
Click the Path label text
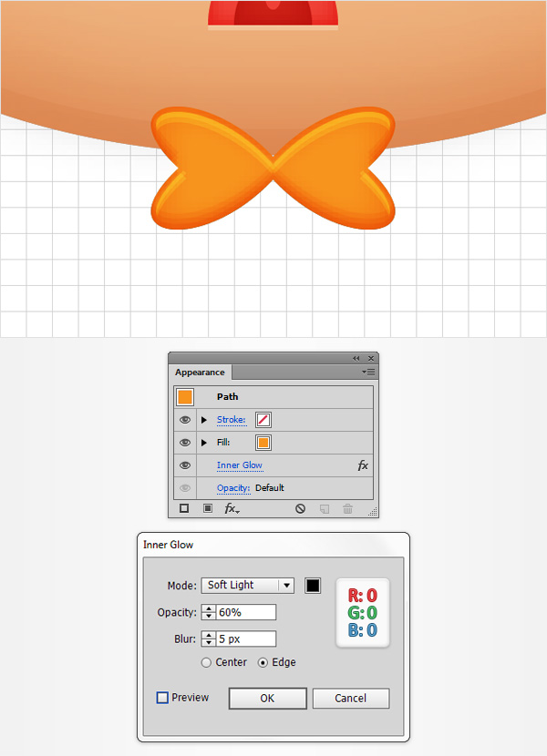(227, 397)
